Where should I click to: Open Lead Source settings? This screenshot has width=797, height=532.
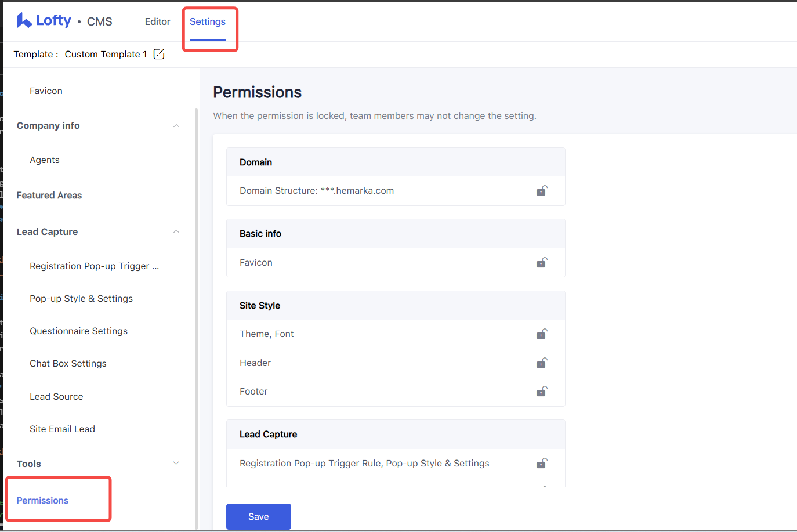tap(56, 397)
